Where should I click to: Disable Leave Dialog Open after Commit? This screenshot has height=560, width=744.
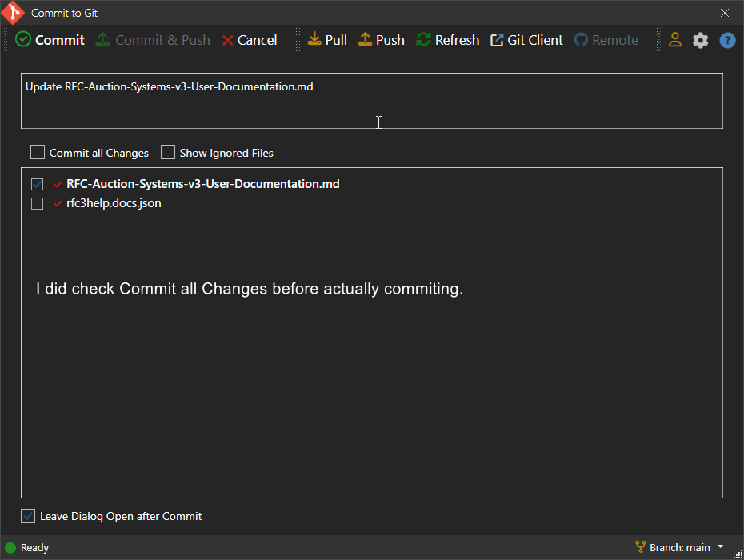pos(28,516)
